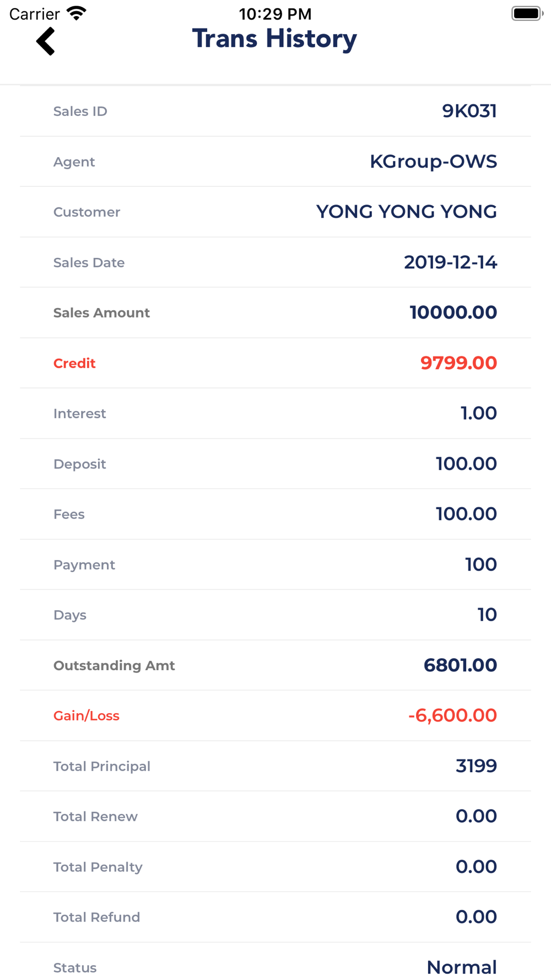Select the Days value 10
Viewport: 551px width, 980px height.
click(x=487, y=615)
